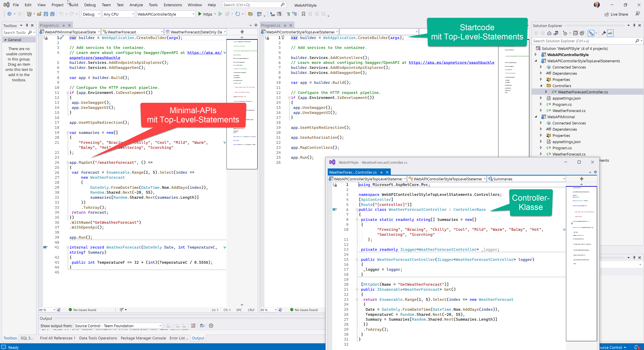The height and width of the screenshot is (350, 644).
Task: Click Collapse All in Solution Explorer
Action: coord(575,33)
